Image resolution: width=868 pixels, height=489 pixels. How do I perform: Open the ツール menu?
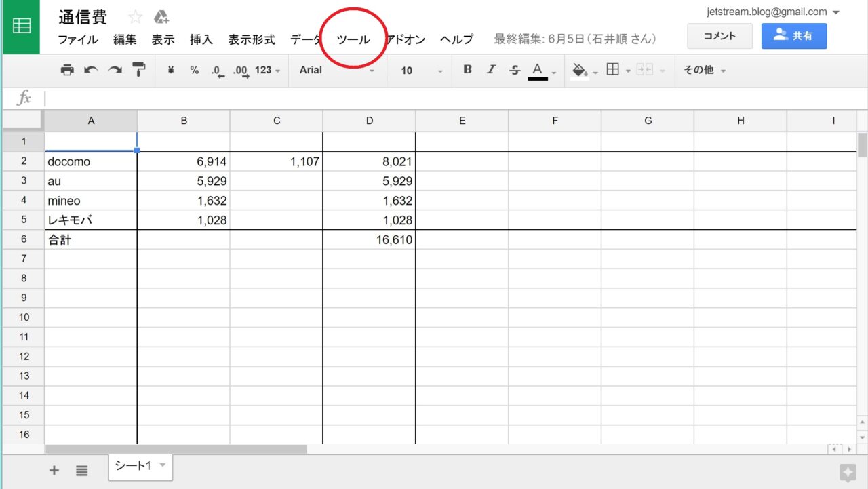(353, 39)
